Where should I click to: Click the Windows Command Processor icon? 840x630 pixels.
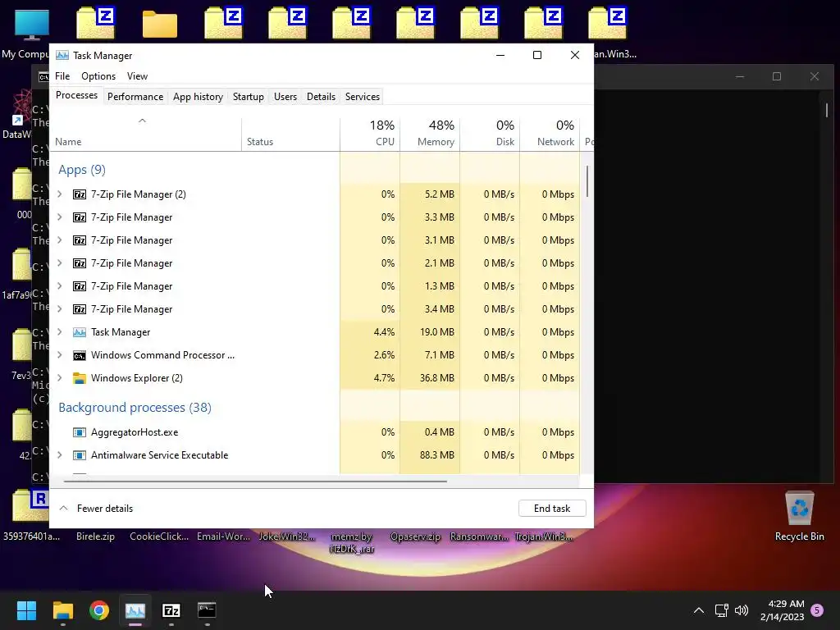point(80,356)
